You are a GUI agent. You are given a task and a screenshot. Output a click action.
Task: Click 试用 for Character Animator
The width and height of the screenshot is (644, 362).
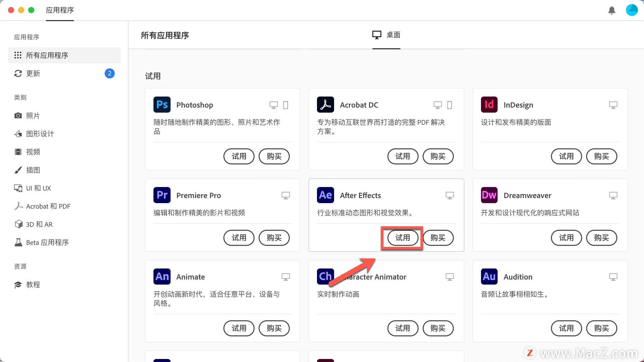tap(402, 328)
